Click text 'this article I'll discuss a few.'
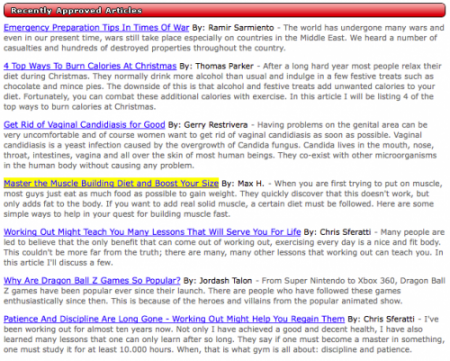Viewport: 450px width, 361px height. pos(58,263)
